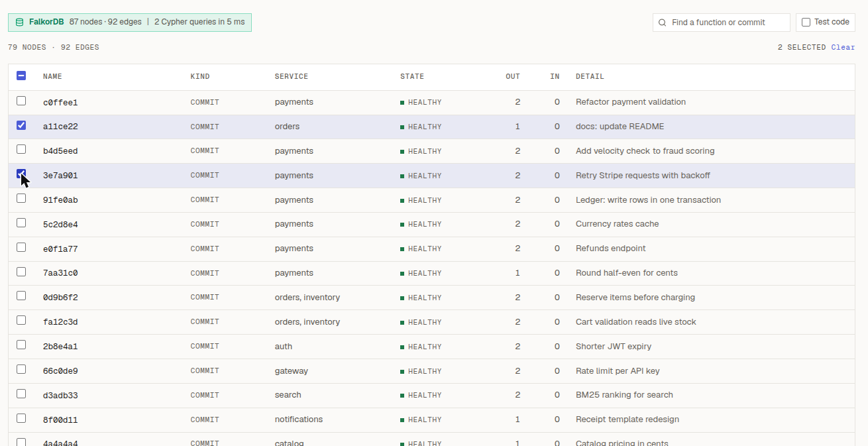Screen dimensions: 868x446
Task: Sort the table by the SERVICE header
Action: [x=292, y=77]
